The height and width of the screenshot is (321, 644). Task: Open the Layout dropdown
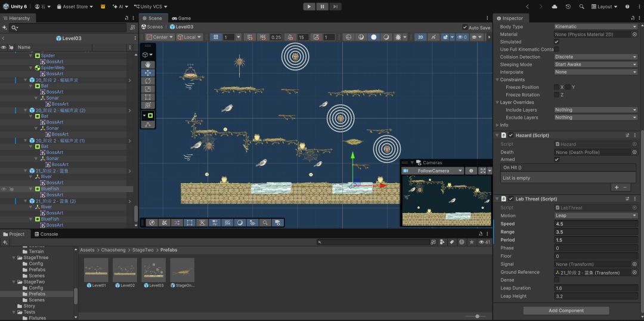605,7
